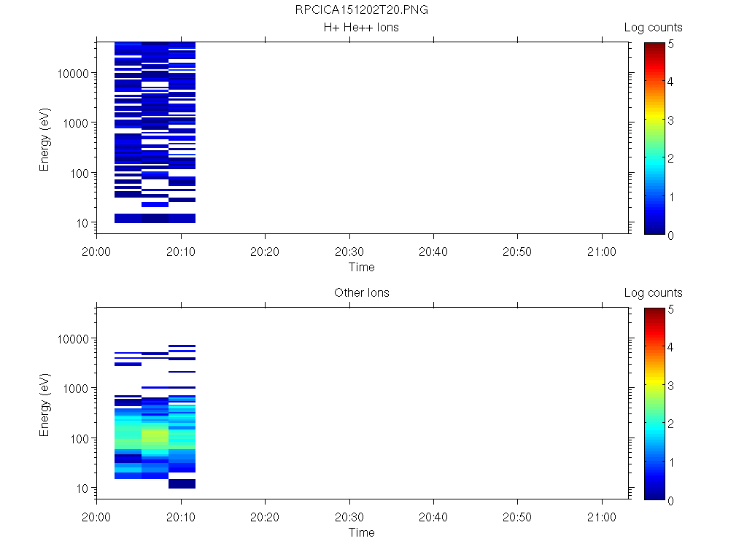Click the 20:50 time tick under Other Ions plot
The width and height of the screenshot is (747, 560).
(517, 517)
